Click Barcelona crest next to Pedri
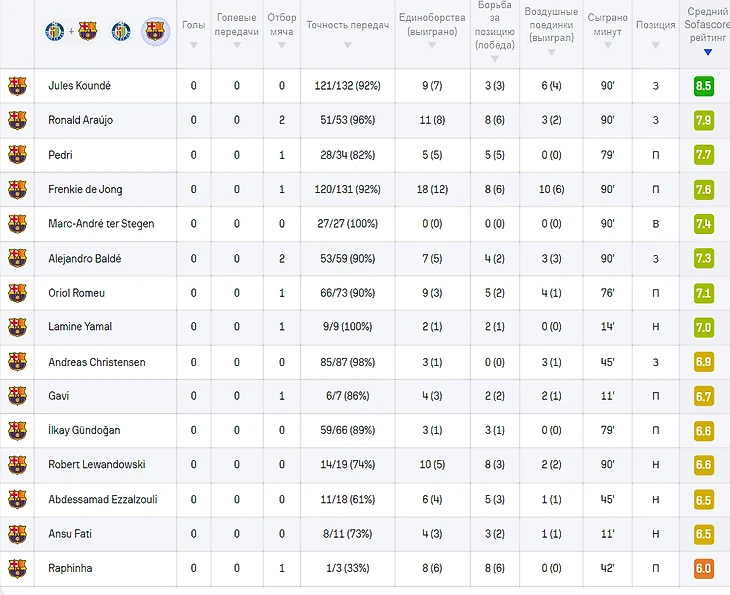This screenshot has height=595, width=730. click(17, 155)
